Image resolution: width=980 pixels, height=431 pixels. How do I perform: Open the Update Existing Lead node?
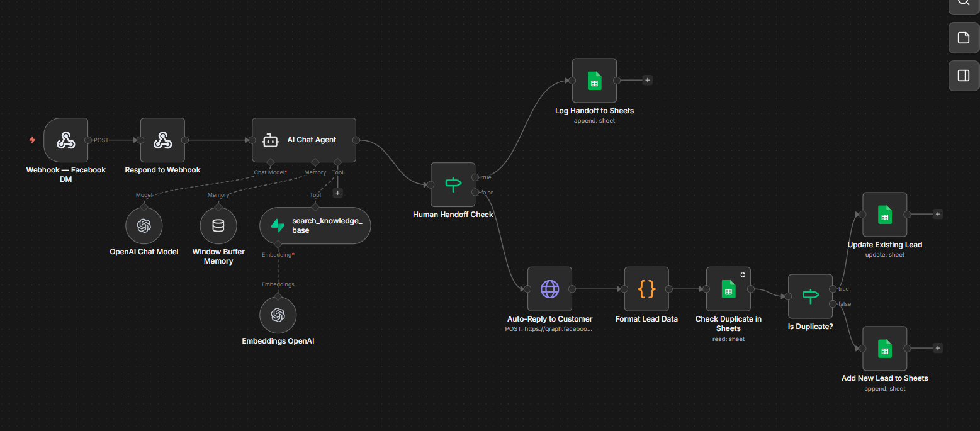[x=884, y=215]
